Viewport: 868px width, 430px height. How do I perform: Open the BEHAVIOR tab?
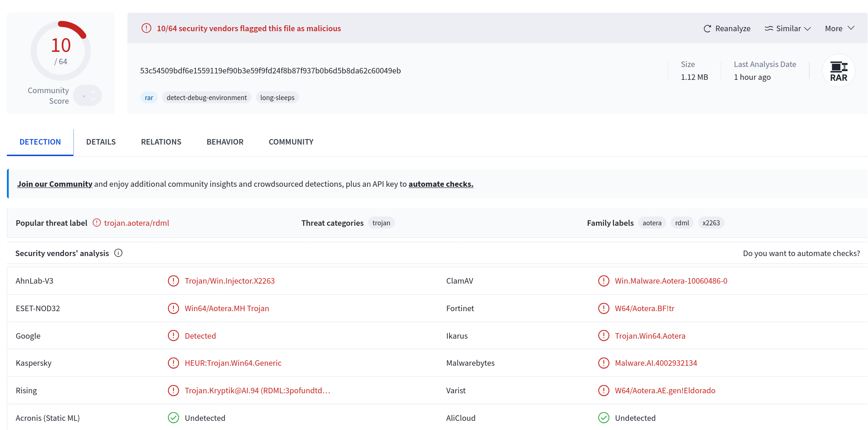point(225,142)
